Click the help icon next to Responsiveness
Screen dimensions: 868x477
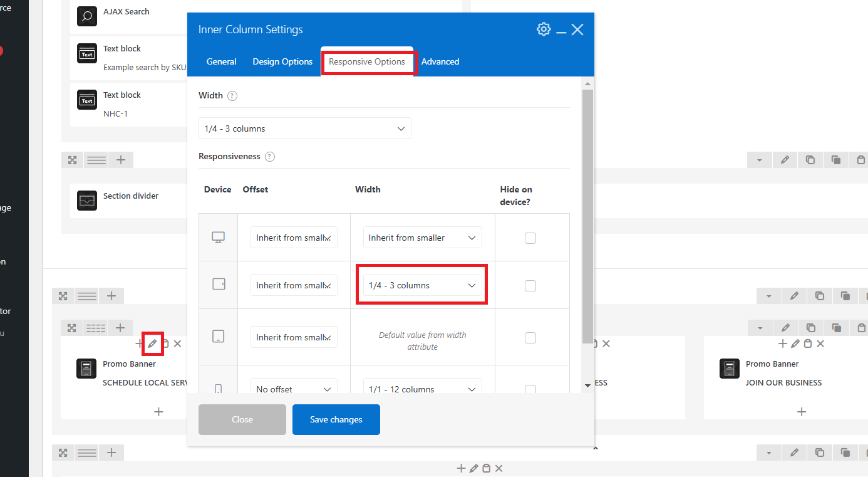(x=270, y=157)
